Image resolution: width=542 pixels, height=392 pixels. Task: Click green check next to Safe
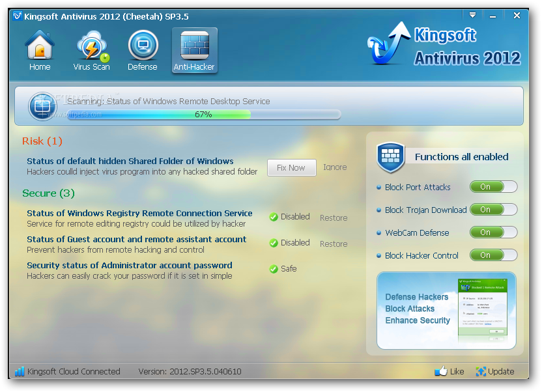coord(274,269)
